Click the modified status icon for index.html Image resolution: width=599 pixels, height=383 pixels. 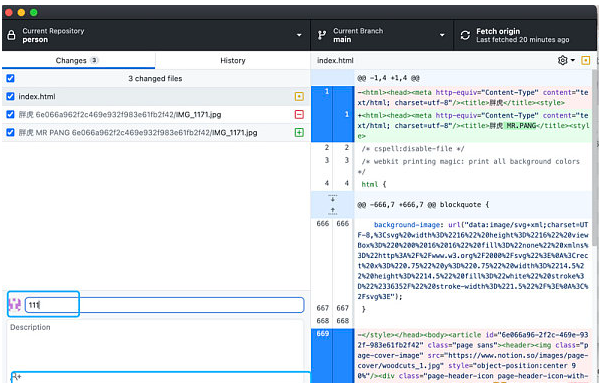(x=299, y=96)
